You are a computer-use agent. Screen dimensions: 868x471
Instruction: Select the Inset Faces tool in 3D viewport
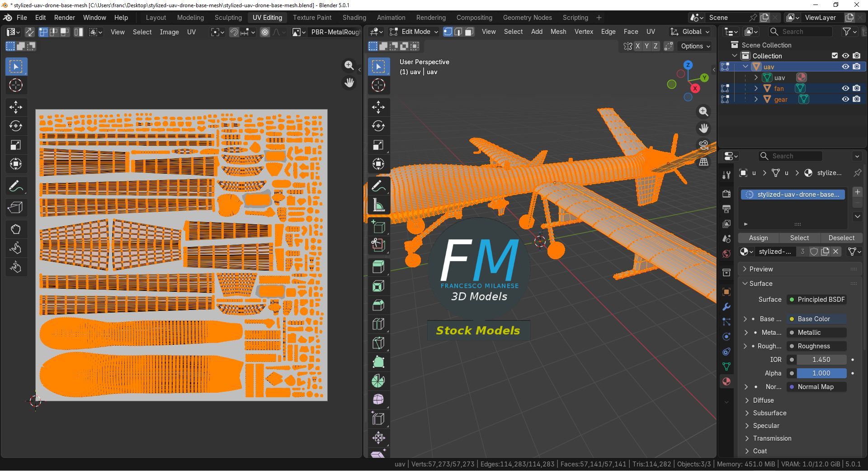pyautogui.click(x=378, y=285)
